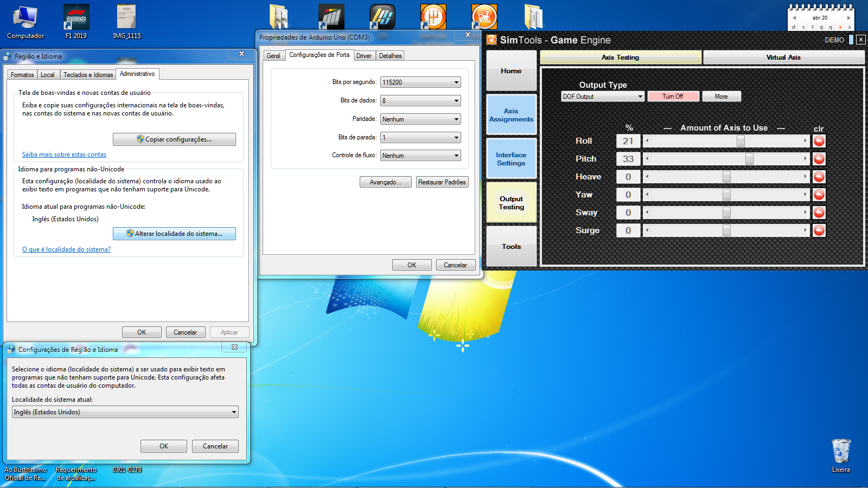This screenshot has height=488, width=868.
Task: Click Avançado... in port settings
Action: click(385, 182)
